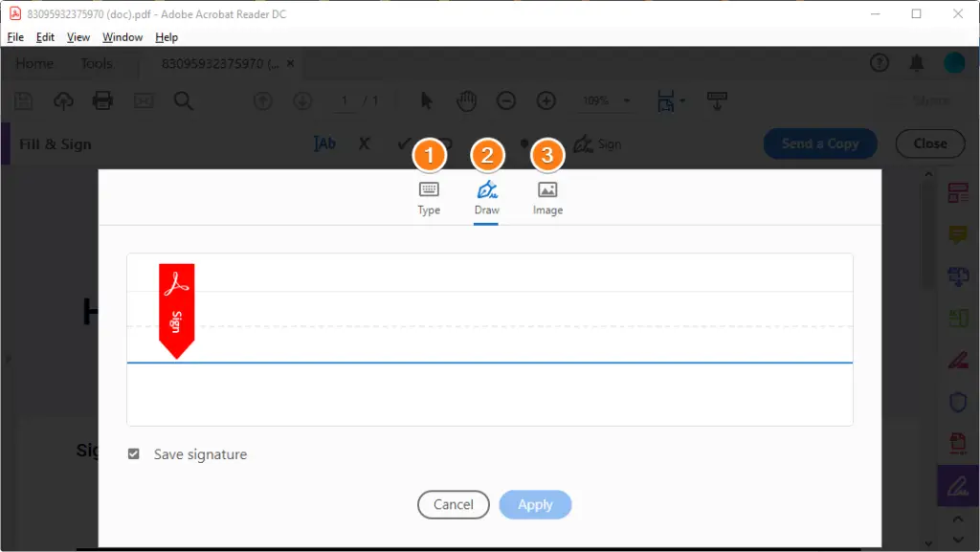Viewport: 980px width, 552px height.
Task: Choose the Image signature option
Action: click(x=547, y=198)
